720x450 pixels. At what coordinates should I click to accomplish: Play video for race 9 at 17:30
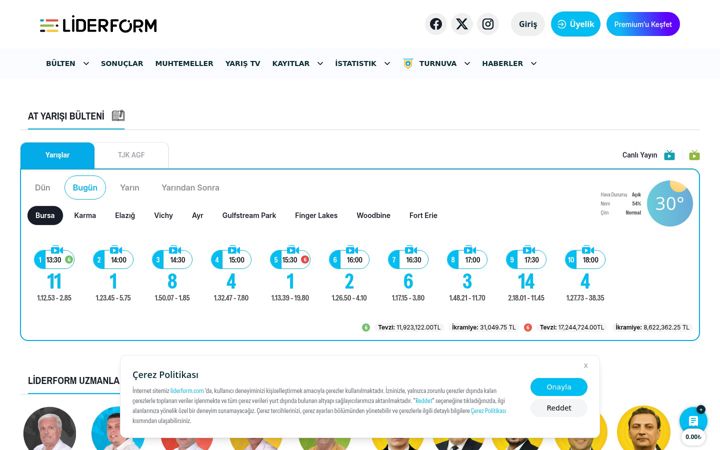pyautogui.click(x=529, y=250)
